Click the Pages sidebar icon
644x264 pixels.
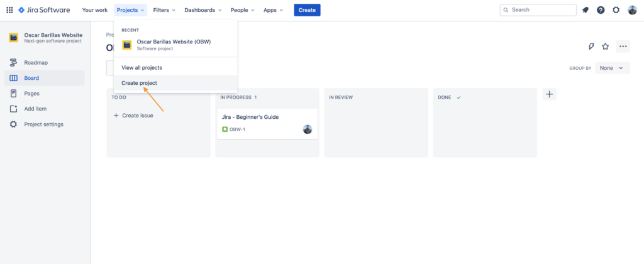(13, 94)
